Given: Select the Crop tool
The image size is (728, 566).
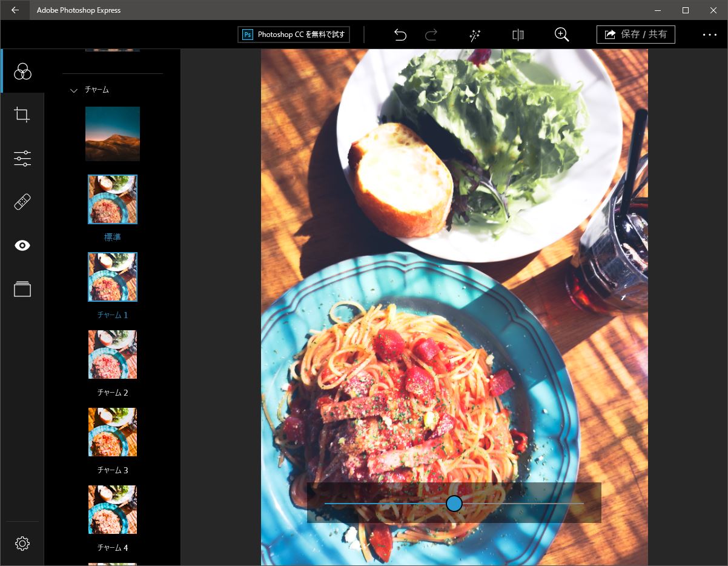Looking at the screenshot, I should pyautogui.click(x=22, y=115).
